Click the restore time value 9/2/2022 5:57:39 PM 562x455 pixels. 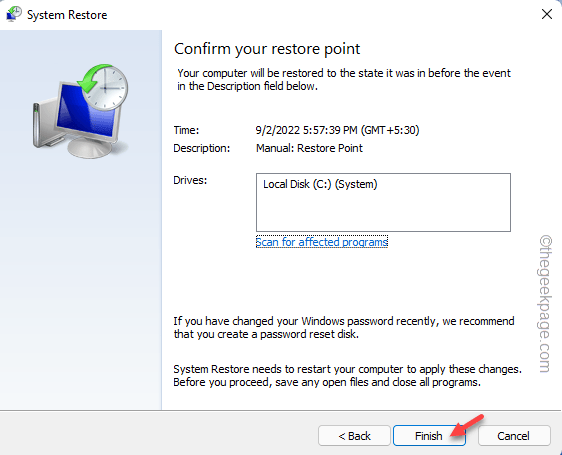306,130
